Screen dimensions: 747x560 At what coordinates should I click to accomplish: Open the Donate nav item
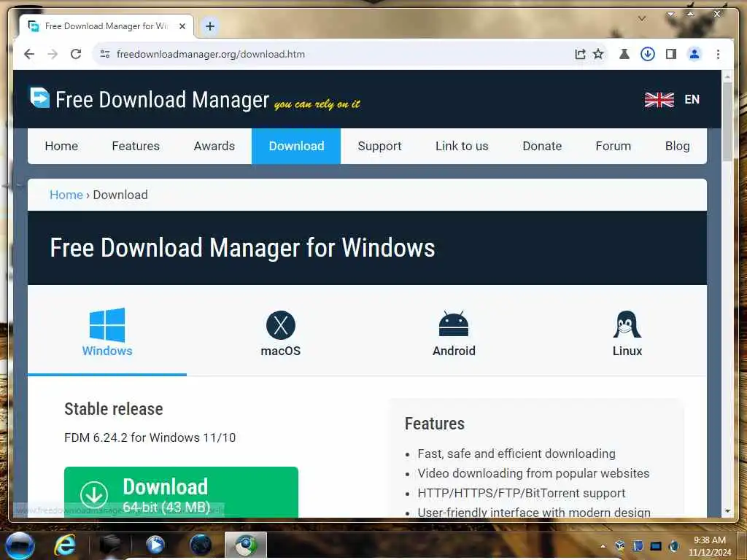pyautogui.click(x=542, y=146)
